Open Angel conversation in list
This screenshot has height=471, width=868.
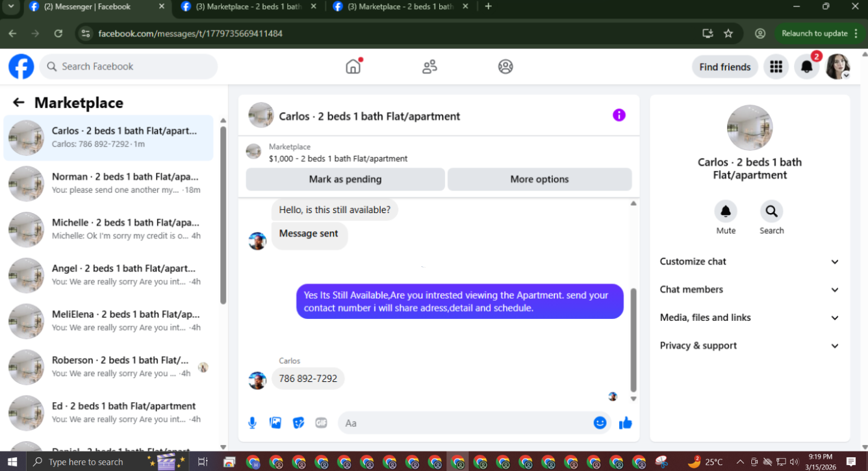pyautogui.click(x=108, y=275)
